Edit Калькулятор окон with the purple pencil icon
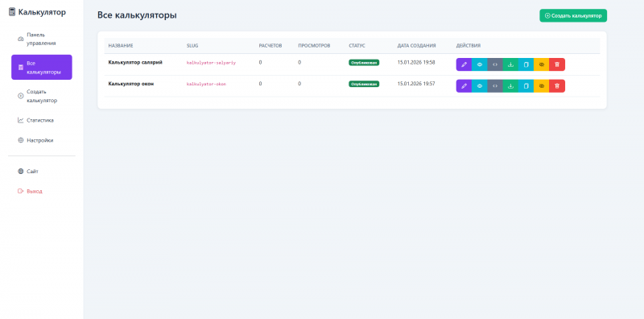The image size is (644, 319). 464,86
